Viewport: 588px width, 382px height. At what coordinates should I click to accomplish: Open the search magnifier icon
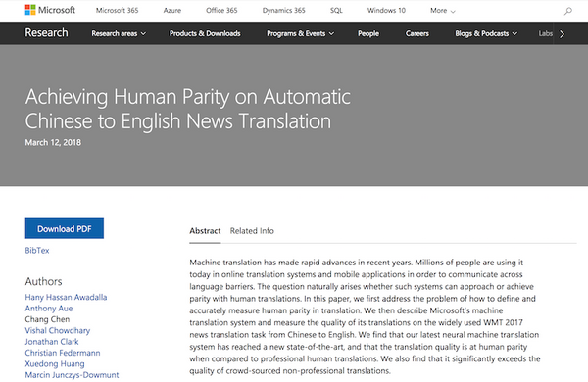tap(568, 11)
